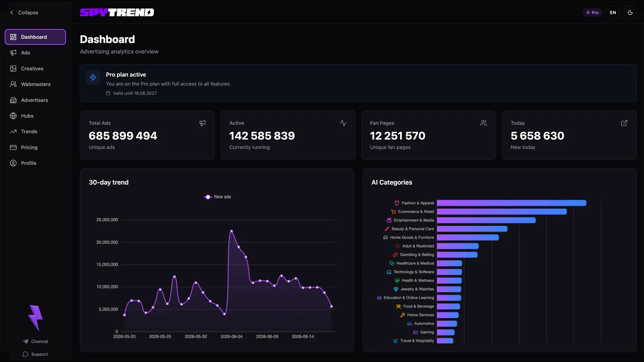The image size is (644, 362).
Task: Click the Adult & Restricted label
Action: [418, 246]
